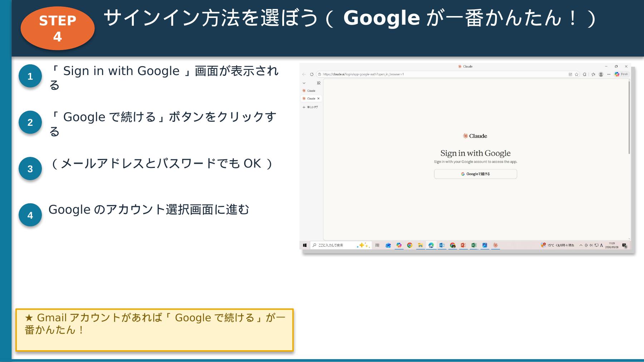Open Google Chrome from the taskbar
The width and height of the screenshot is (644, 362).
point(409,245)
